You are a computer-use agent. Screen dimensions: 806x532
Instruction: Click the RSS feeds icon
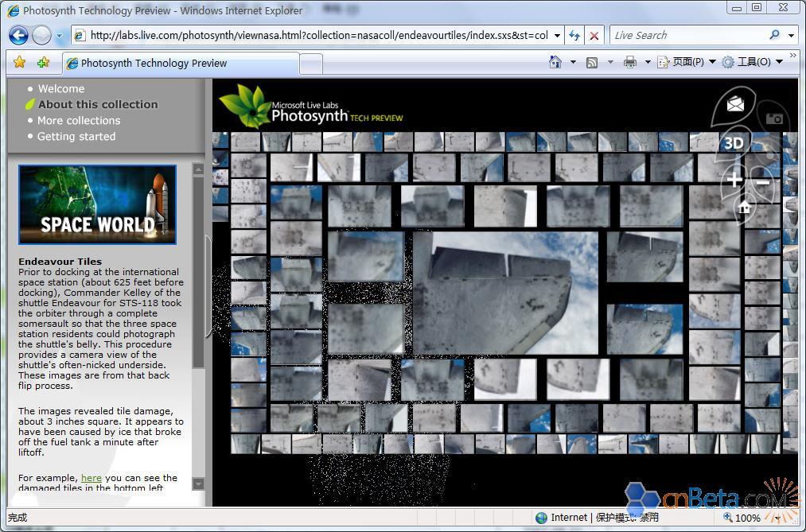[x=592, y=63]
